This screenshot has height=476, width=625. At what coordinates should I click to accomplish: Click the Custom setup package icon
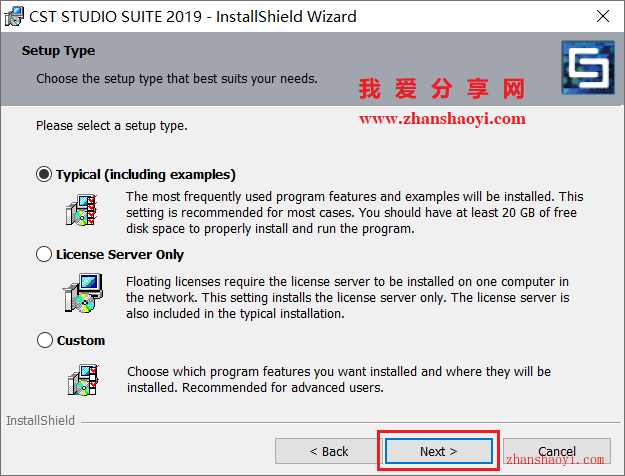click(83, 380)
